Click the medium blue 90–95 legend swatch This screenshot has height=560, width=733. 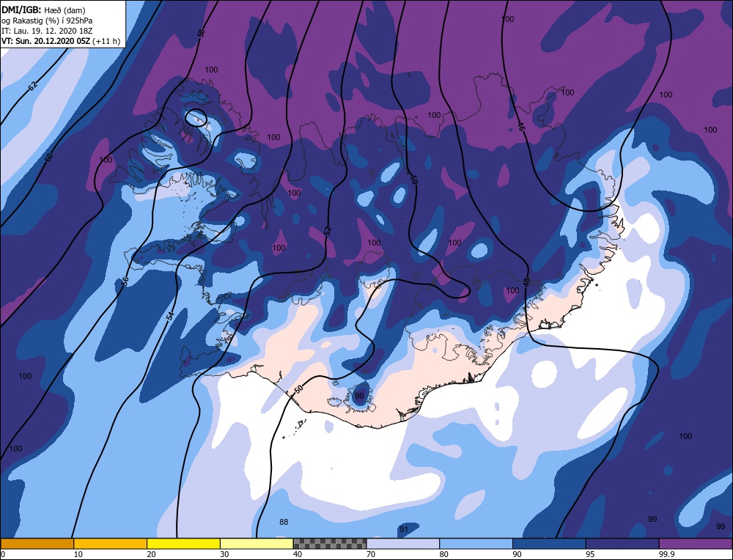pos(549,543)
